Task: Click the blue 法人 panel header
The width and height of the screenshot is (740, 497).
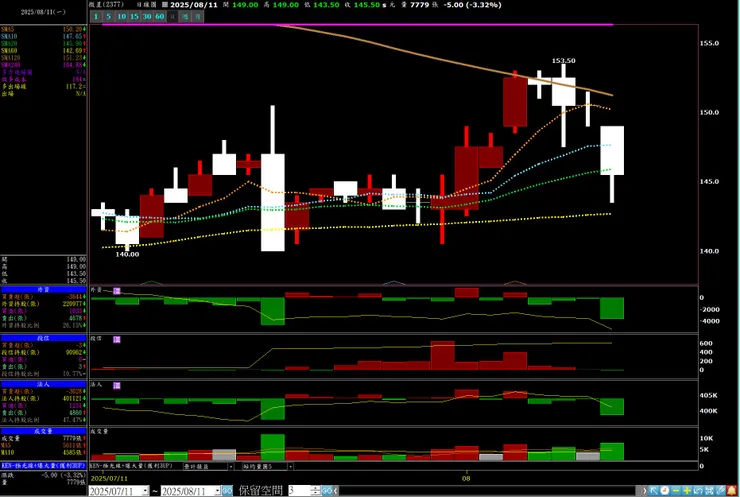Action: (43, 384)
